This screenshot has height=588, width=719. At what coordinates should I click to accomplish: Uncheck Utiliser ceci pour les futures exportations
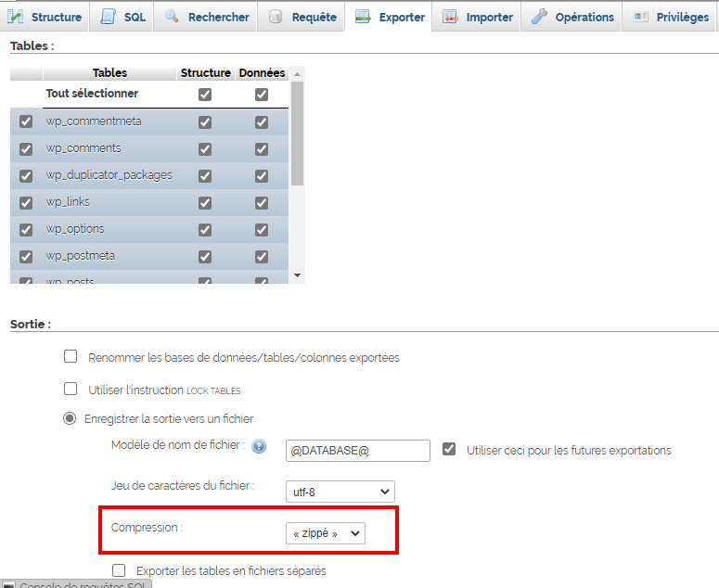point(449,449)
